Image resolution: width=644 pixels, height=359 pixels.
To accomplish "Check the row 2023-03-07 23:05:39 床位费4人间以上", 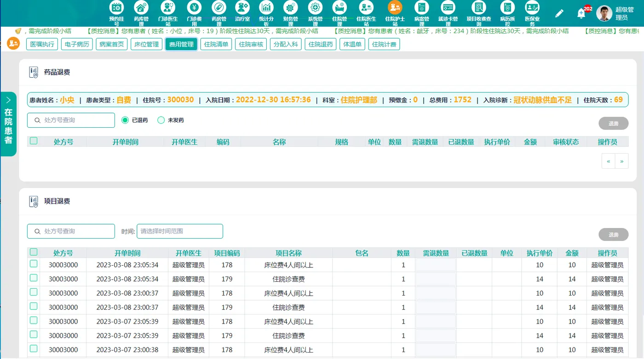I will pyautogui.click(x=34, y=320).
